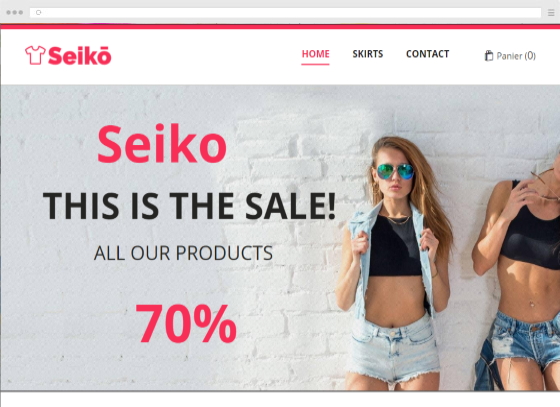The width and height of the screenshot is (560, 407).
Task: Open the SKIRTS menu item
Action: coord(368,54)
